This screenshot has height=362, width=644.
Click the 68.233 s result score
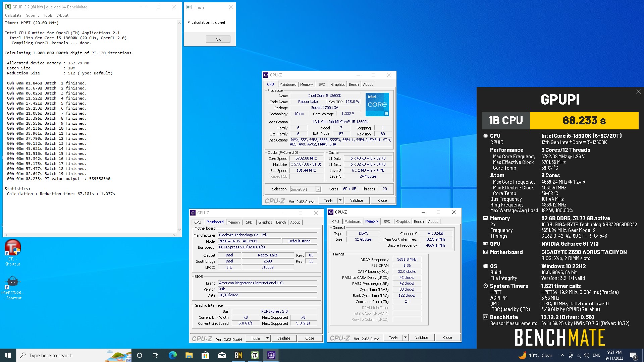click(x=584, y=121)
